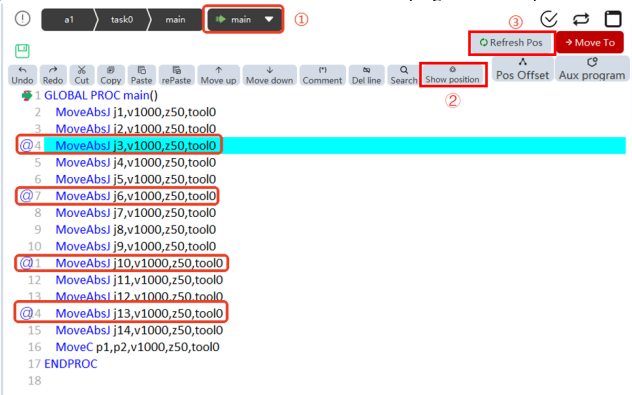Select line MoveAbsJ j2,v1000,z50,tool0

[136, 129]
